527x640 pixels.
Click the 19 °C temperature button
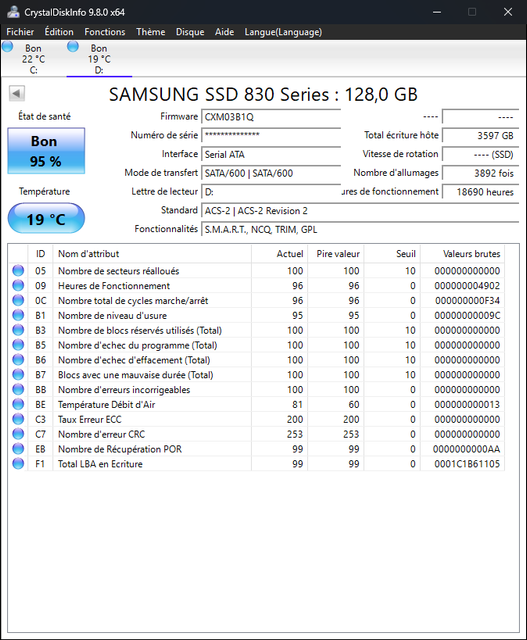coord(46,218)
